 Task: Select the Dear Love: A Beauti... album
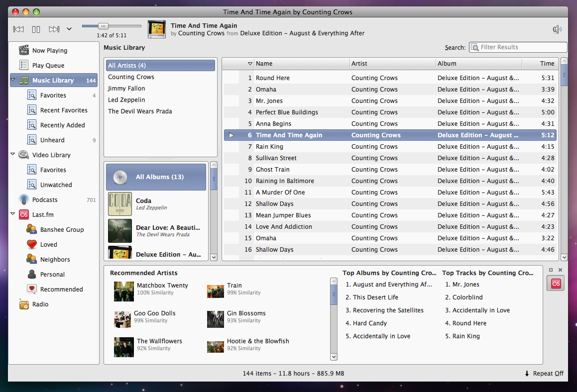(156, 230)
